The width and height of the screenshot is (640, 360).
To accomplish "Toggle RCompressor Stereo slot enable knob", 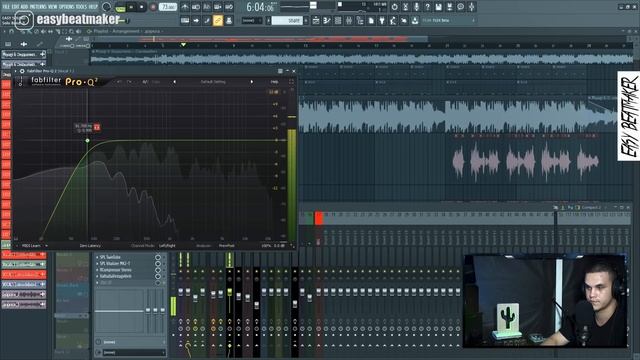I will tap(158, 270).
